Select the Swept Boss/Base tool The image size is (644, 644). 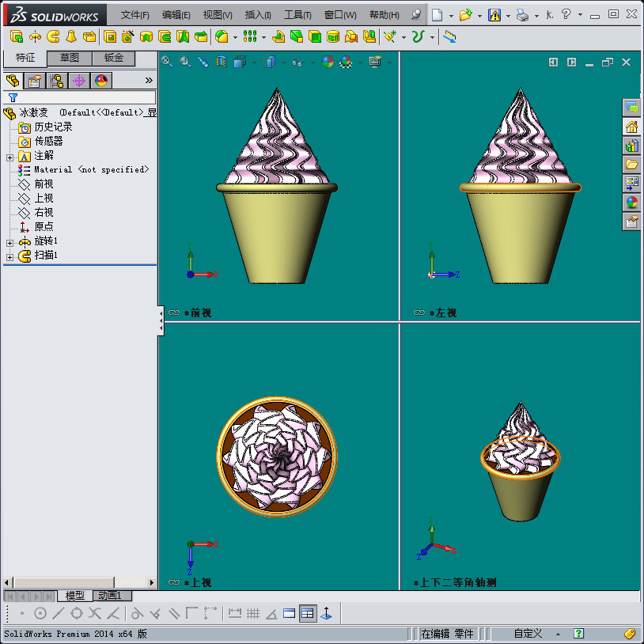click(x=53, y=37)
